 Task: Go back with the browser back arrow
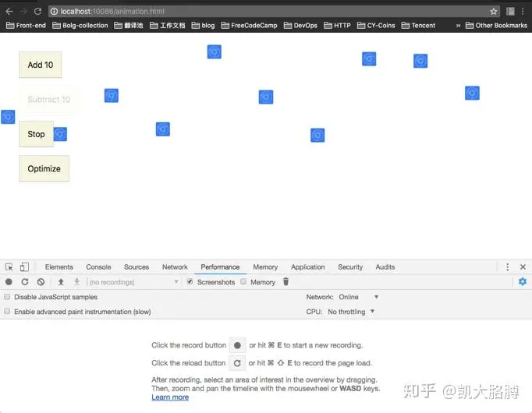click(9, 12)
